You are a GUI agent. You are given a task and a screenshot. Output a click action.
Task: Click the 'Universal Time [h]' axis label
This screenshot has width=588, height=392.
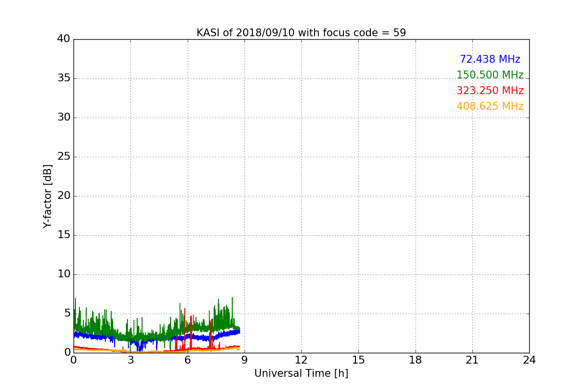point(301,373)
